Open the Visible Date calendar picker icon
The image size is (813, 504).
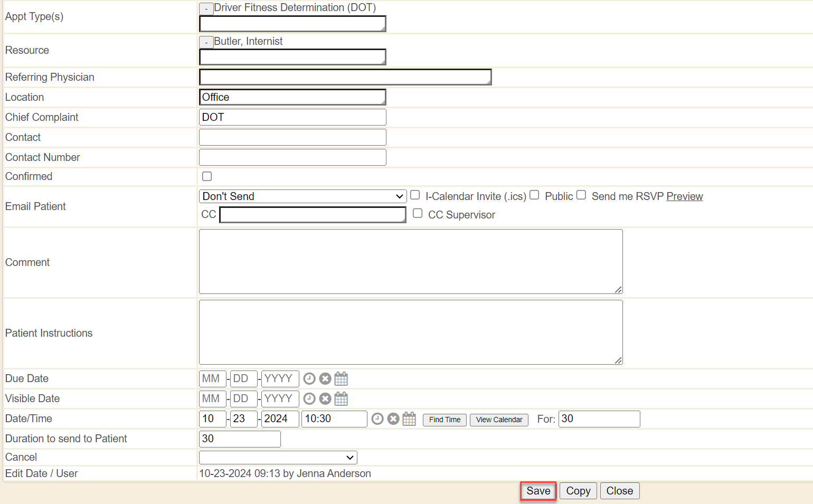[x=341, y=399]
